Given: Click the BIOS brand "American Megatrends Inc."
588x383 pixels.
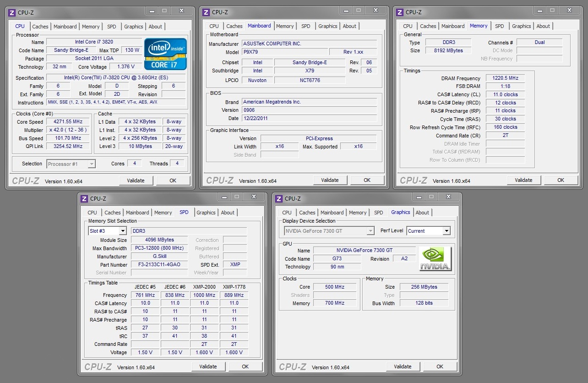Looking at the screenshot, I should click(x=309, y=102).
